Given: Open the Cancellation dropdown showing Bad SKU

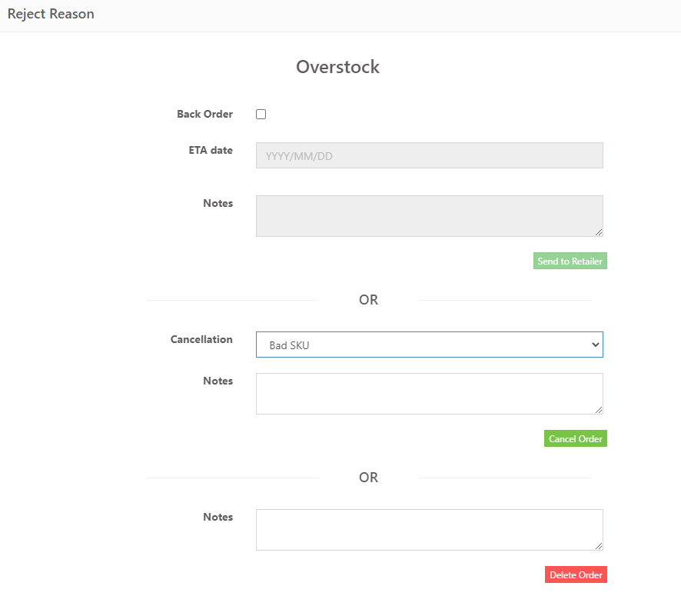Looking at the screenshot, I should (x=429, y=345).
